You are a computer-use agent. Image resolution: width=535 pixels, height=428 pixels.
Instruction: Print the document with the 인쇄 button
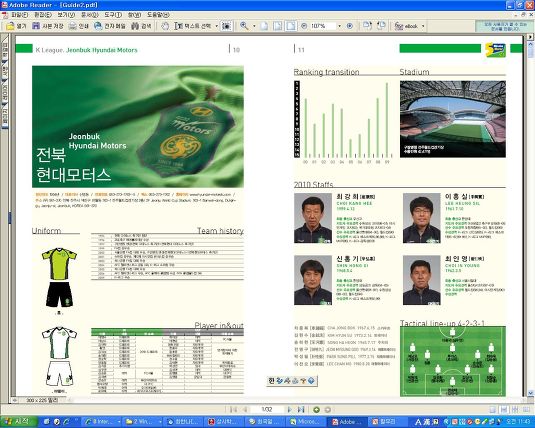(x=79, y=26)
